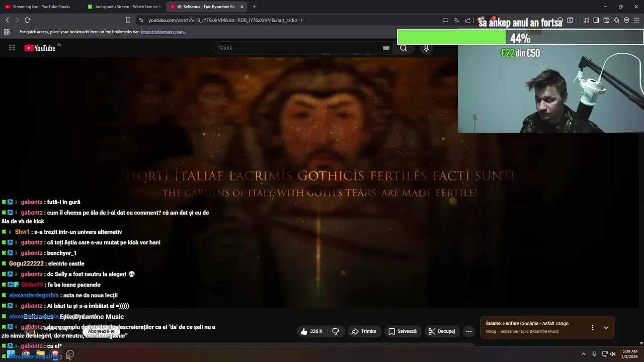Show hidden system tray icons

[x=584, y=354]
